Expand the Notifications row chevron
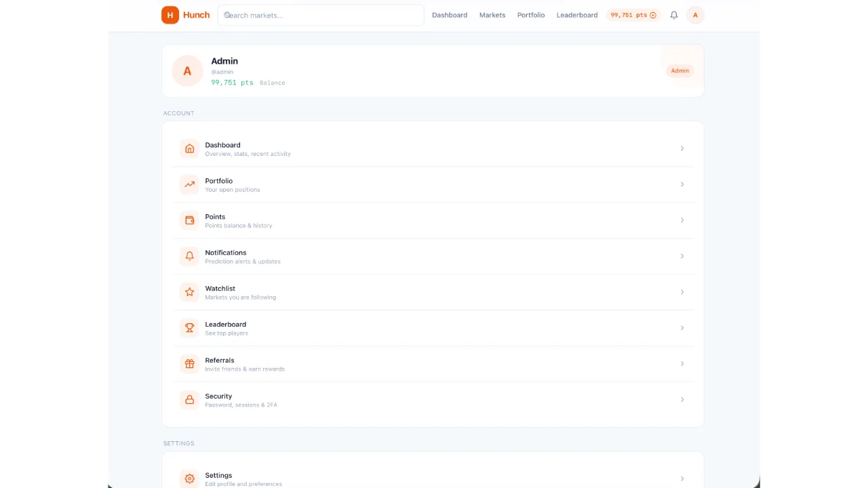The width and height of the screenshot is (868, 488). (682, 256)
